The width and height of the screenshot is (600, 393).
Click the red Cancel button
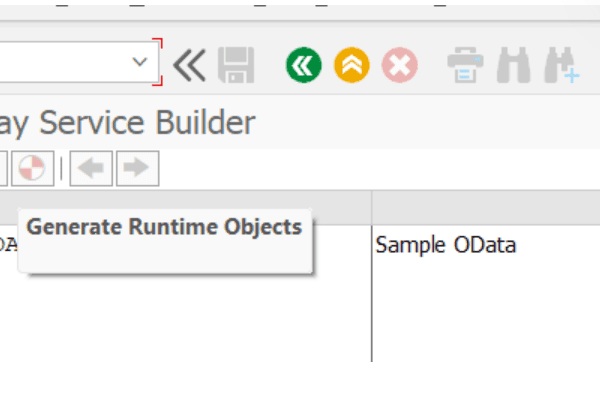pyautogui.click(x=399, y=65)
